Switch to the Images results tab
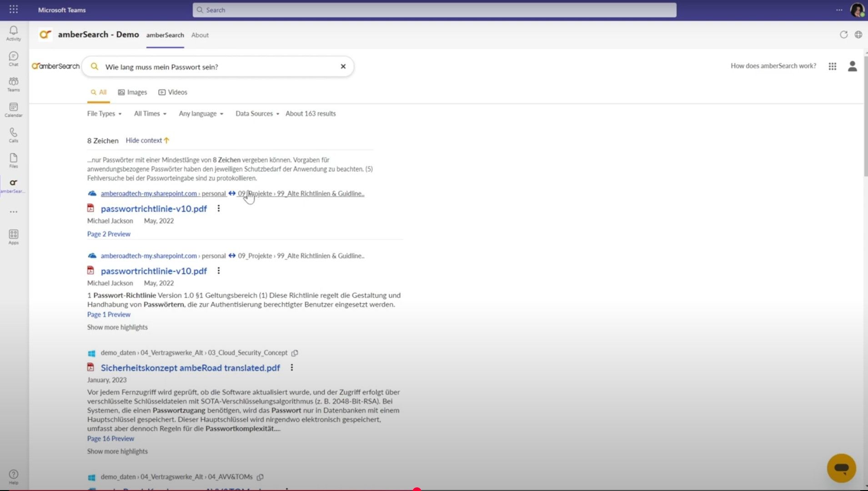The image size is (868, 491). tap(132, 92)
